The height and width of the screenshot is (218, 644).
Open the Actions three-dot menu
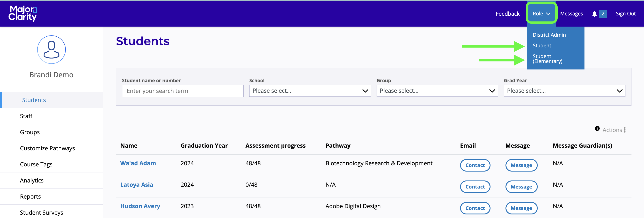[x=625, y=130]
